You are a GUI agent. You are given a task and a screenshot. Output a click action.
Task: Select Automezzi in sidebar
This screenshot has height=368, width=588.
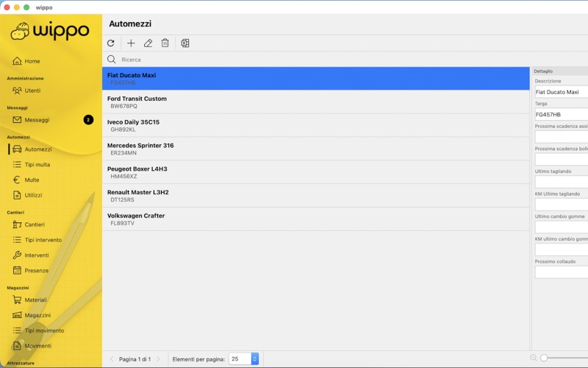pos(38,149)
